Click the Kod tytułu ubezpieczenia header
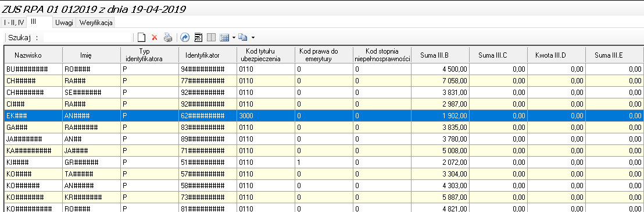 pos(266,55)
